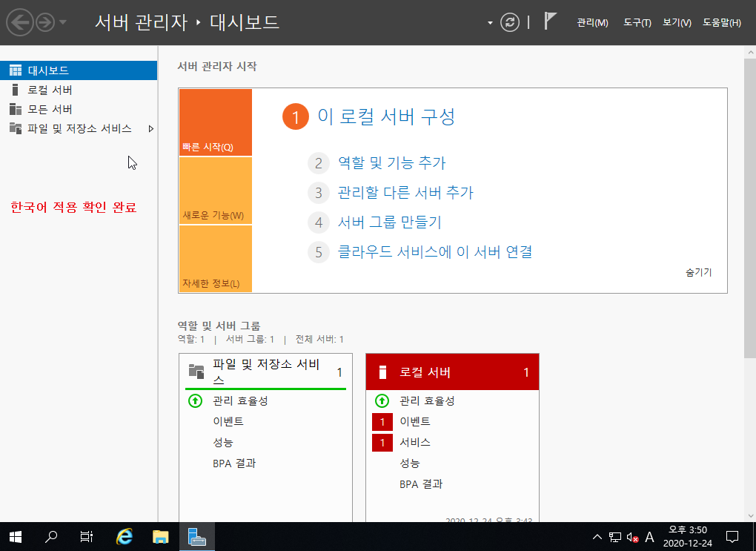The width and height of the screenshot is (756, 551).
Task: Select 대시보드 in the sidebar
Action: coord(79,70)
